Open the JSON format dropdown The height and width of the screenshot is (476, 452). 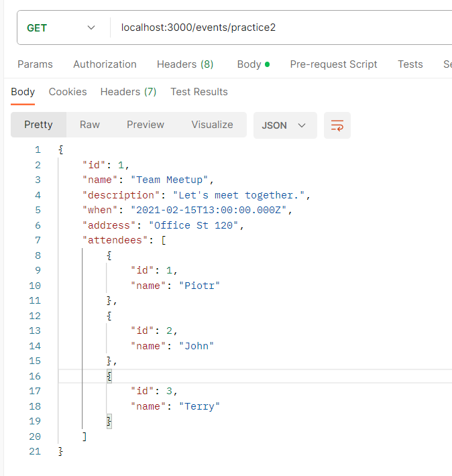284,125
